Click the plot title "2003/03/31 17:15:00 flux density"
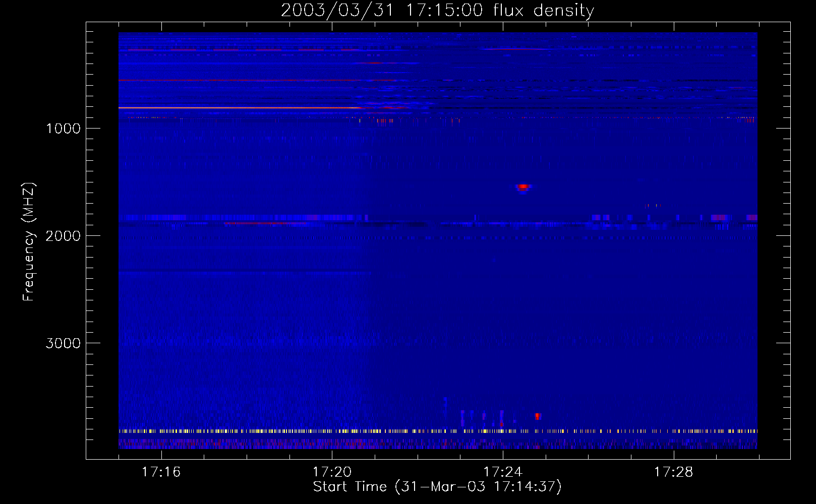Viewport: 816px width, 504px height. (437, 10)
